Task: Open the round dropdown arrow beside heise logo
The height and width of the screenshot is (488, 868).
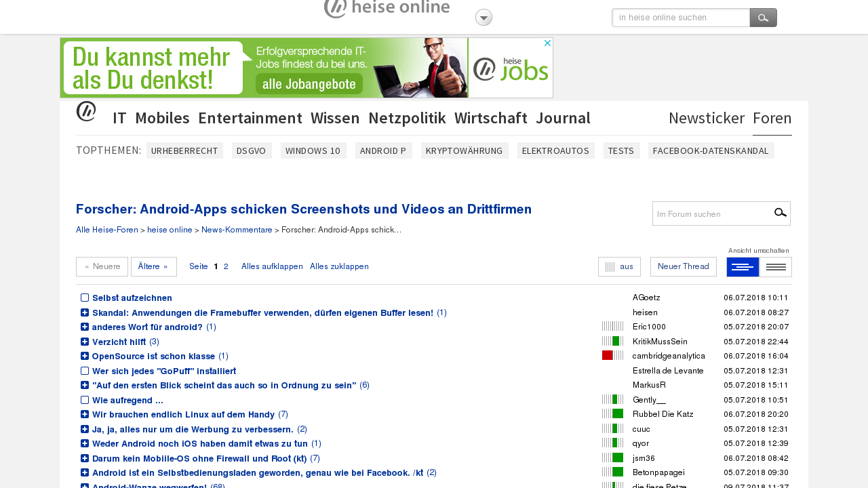Action: coord(484,18)
